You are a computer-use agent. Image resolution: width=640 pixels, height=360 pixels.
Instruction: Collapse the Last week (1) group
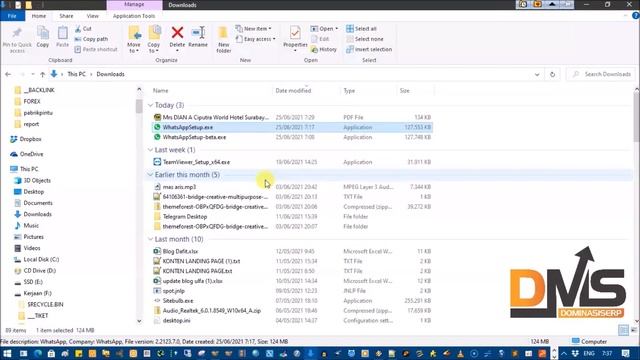(x=150, y=150)
